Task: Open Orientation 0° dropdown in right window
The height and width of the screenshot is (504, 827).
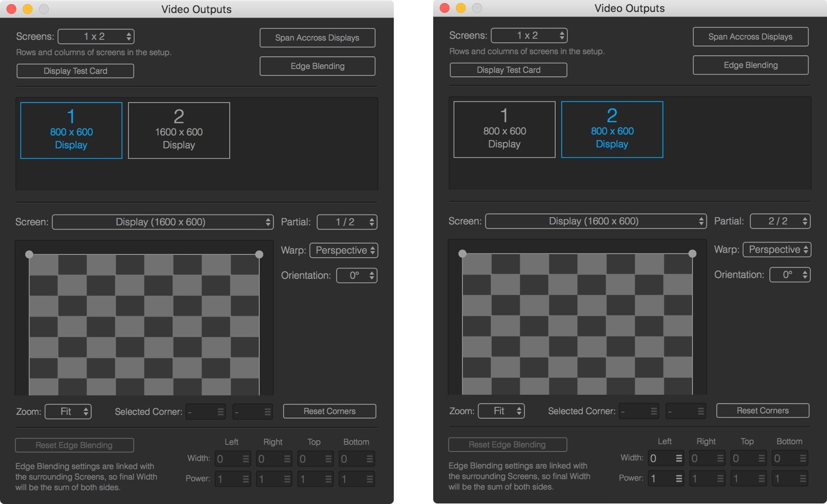Action: click(x=790, y=274)
